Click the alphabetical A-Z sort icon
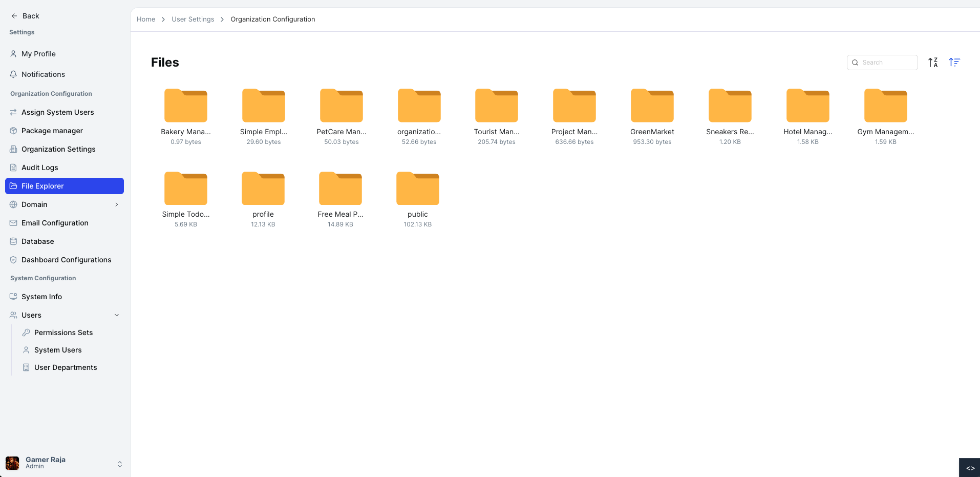The width and height of the screenshot is (980, 477). [933, 62]
